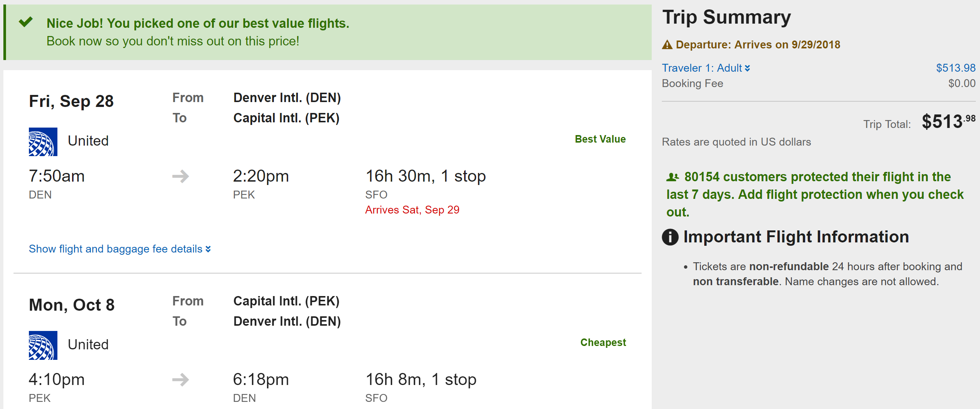This screenshot has height=409, width=980.
Task: Click the customers protected people icon
Action: (x=672, y=177)
